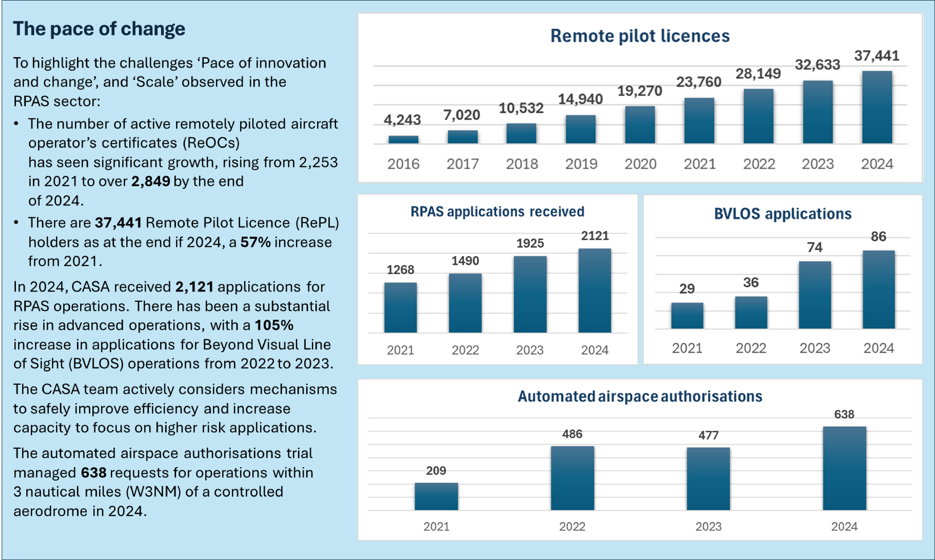Viewport: 935px width, 560px height.
Task: Click '(BVLOS)' in the paragraph text
Action: pos(96,364)
